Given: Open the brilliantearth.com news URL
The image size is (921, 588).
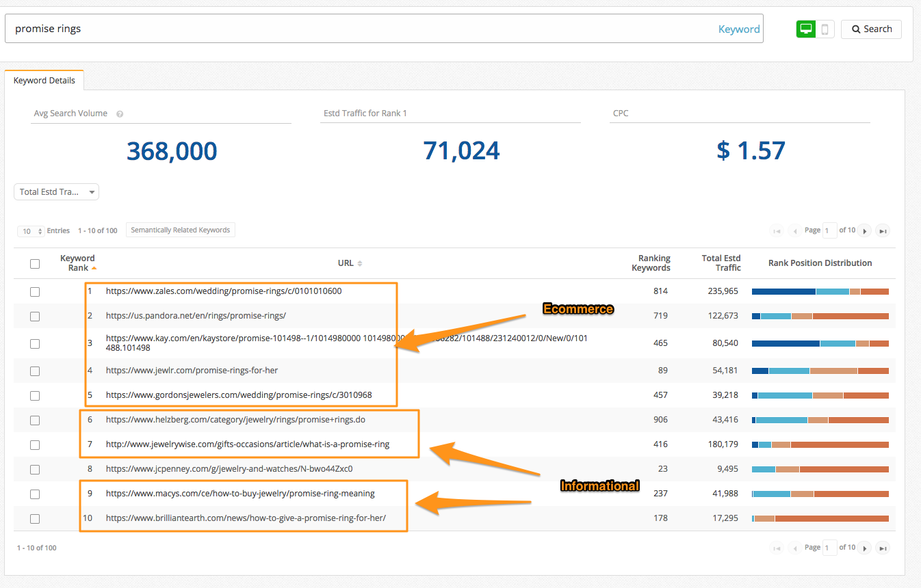Looking at the screenshot, I should 246,518.
